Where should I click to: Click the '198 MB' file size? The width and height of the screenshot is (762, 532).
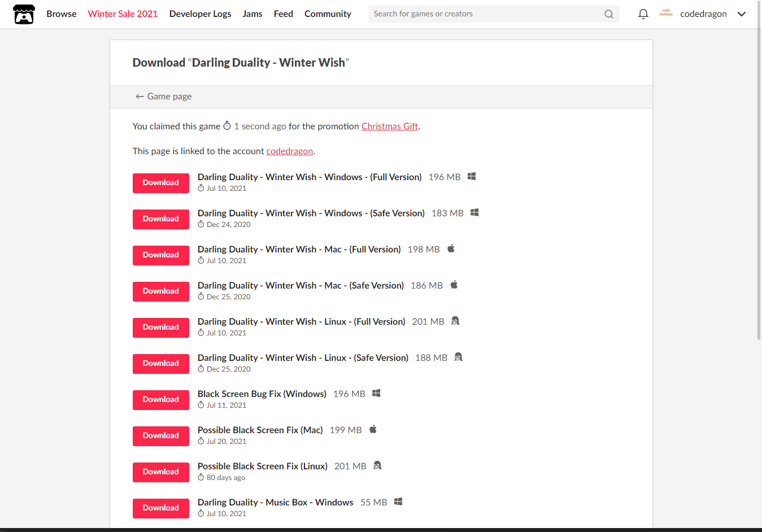[x=424, y=249]
